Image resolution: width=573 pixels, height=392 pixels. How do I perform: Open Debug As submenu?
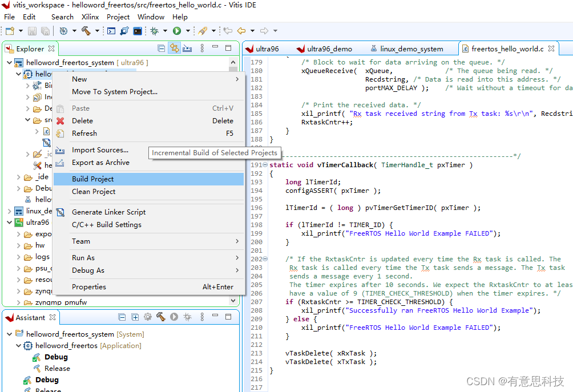click(x=149, y=270)
